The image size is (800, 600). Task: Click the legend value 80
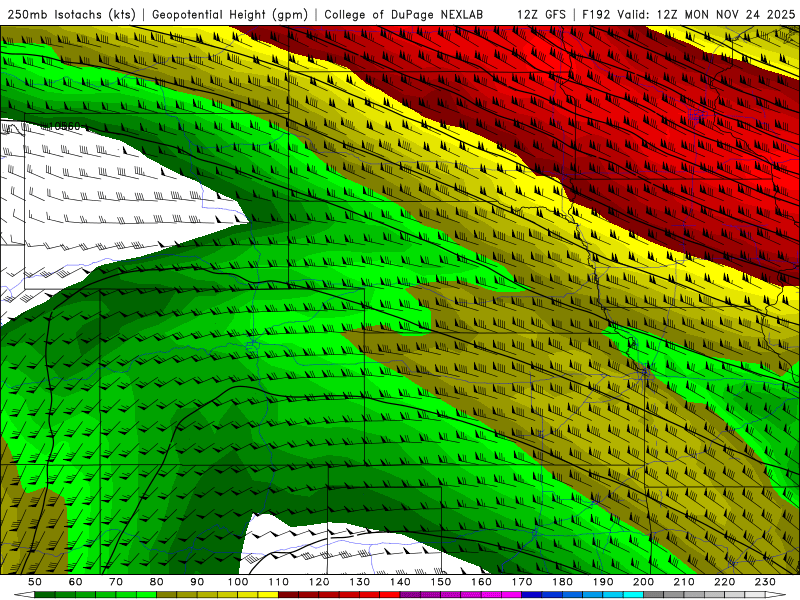click(x=157, y=582)
